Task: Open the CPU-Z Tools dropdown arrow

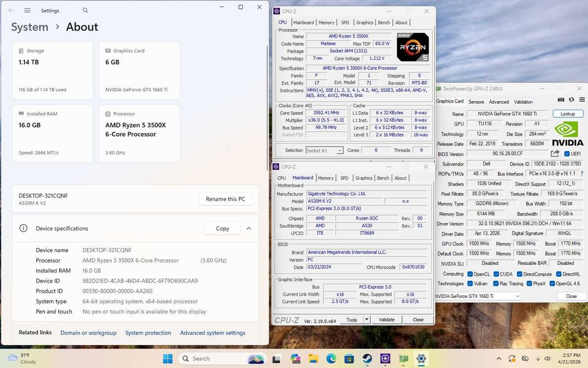Action: [x=366, y=320]
